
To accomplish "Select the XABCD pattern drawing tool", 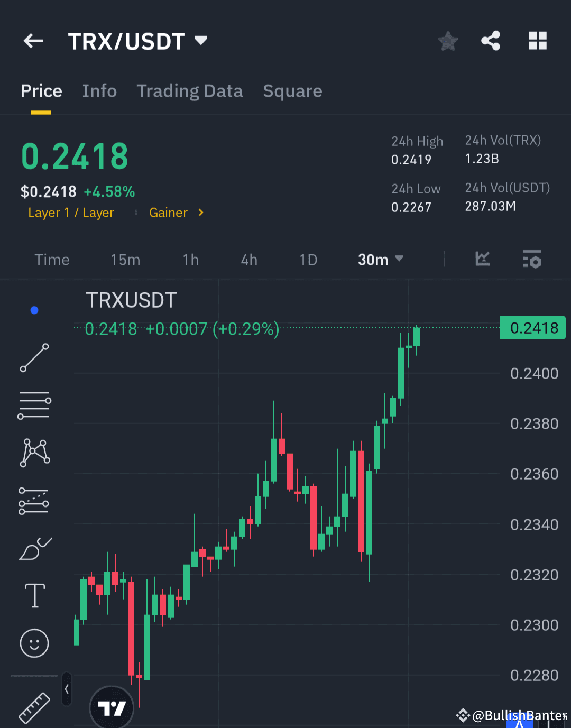I will 34,452.
